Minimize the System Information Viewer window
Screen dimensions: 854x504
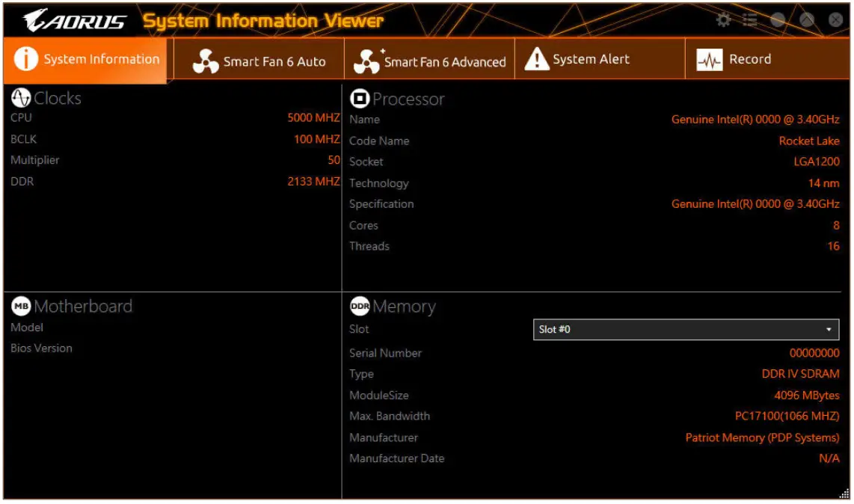pos(778,20)
